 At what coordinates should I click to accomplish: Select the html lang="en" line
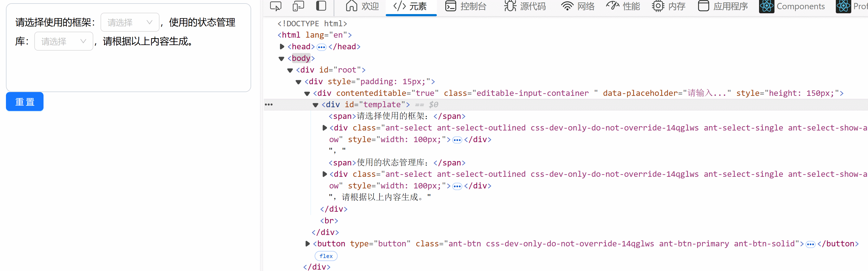pyautogui.click(x=314, y=35)
